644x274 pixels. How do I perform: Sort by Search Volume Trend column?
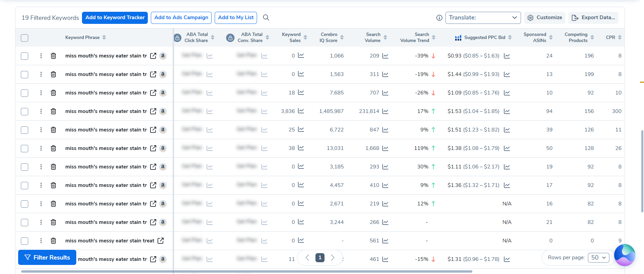point(434,37)
